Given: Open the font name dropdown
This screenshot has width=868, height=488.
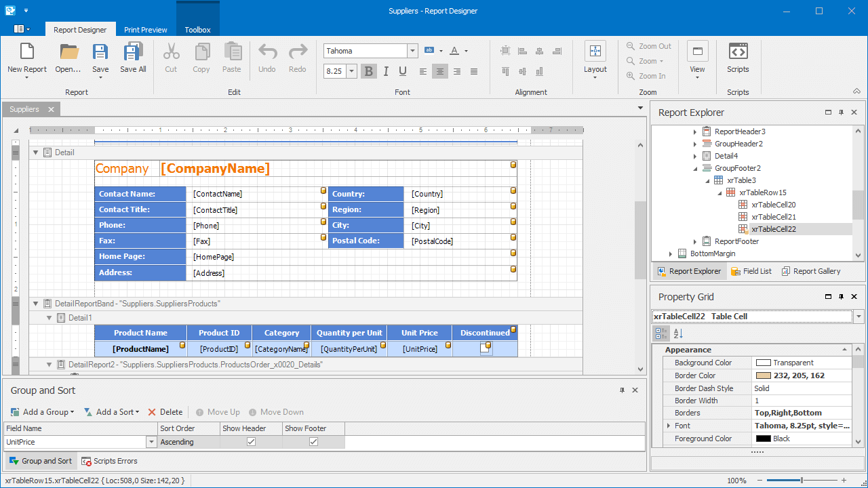Looking at the screenshot, I should tap(412, 51).
